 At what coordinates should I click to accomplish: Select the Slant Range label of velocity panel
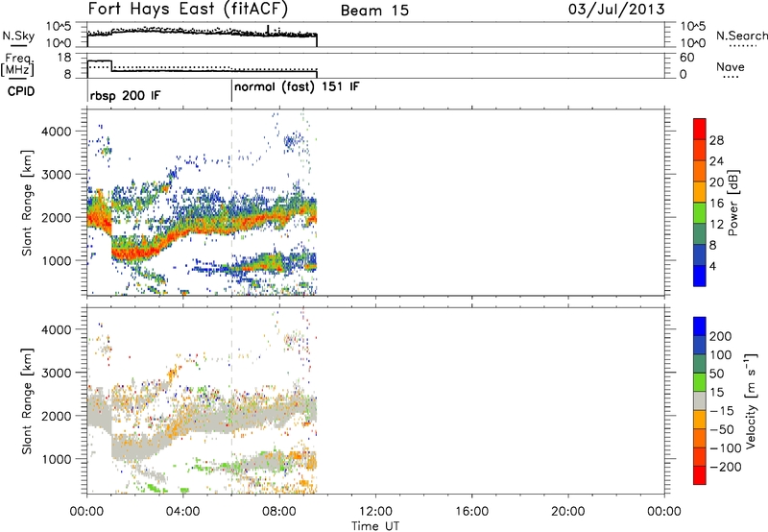tap(27, 401)
